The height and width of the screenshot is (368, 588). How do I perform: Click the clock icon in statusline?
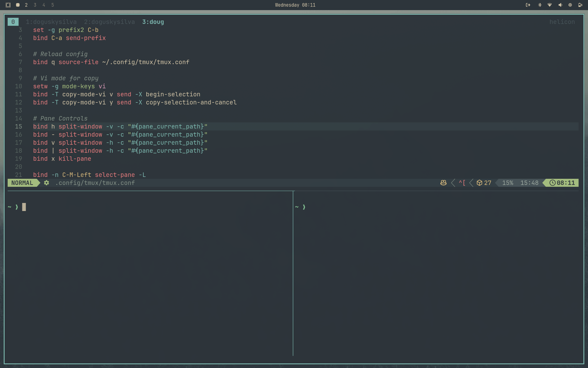(552, 183)
